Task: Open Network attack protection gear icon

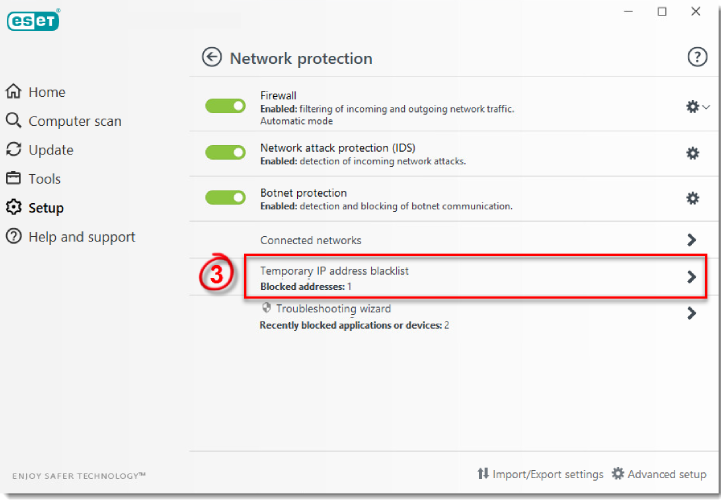Action: click(692, 153)
